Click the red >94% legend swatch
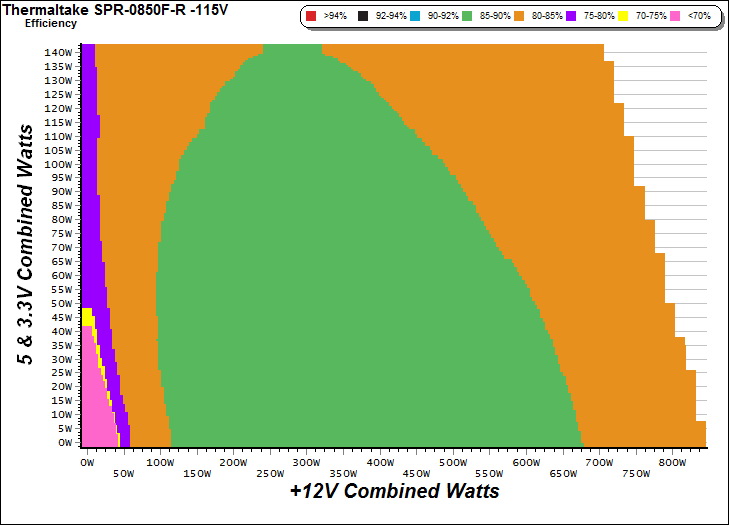Image resolution: width=729 pixels, height=525 pixels. [x=312, y=17]
